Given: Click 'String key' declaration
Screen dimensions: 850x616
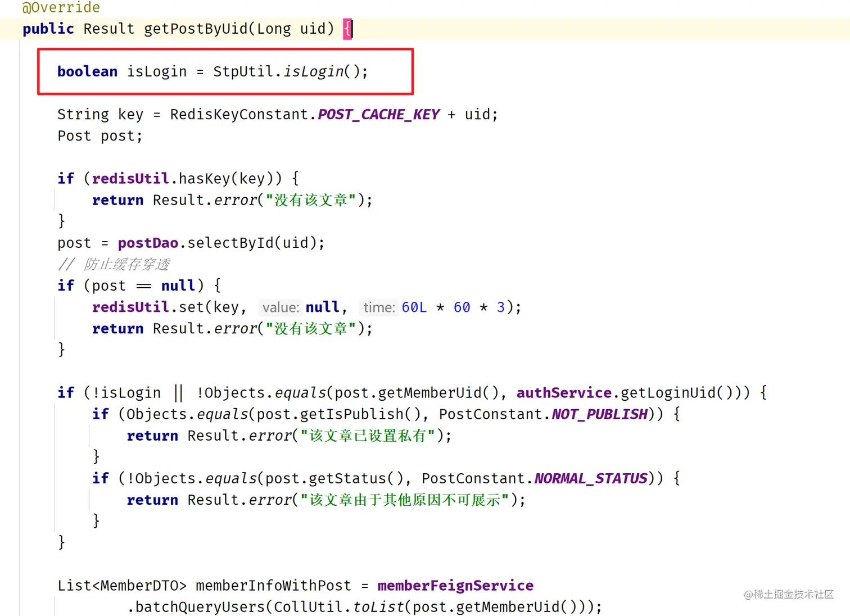Looking at the screenshot, I should [100, 114].
